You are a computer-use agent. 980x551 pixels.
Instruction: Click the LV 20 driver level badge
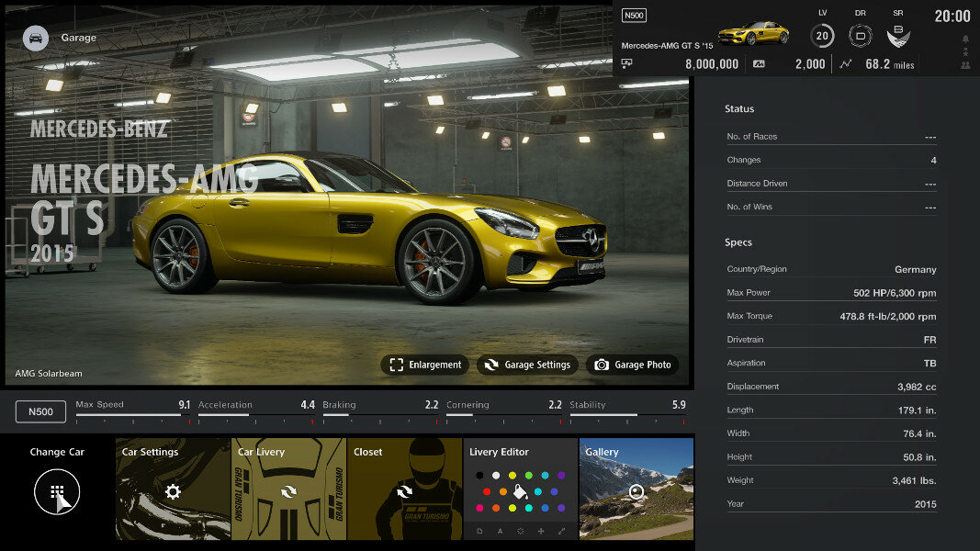[823, 35]
